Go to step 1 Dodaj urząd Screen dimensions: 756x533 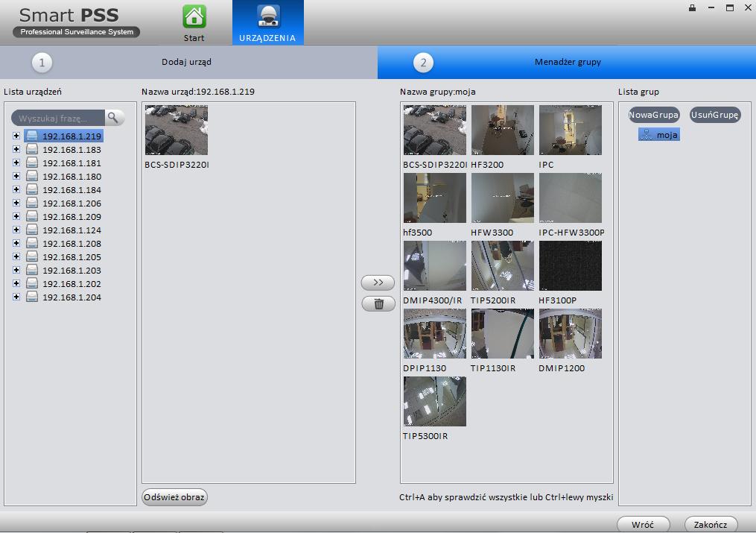[188, 62]
